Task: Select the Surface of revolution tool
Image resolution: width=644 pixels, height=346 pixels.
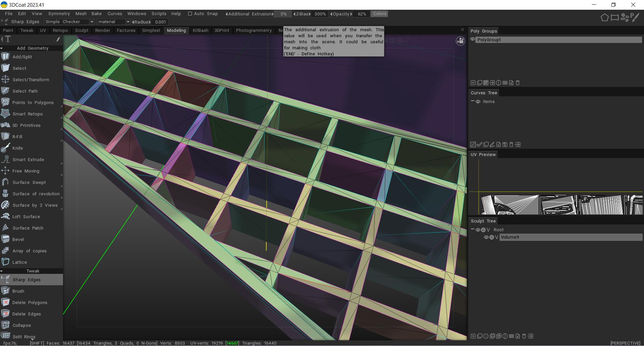Action: coord(36,194)
